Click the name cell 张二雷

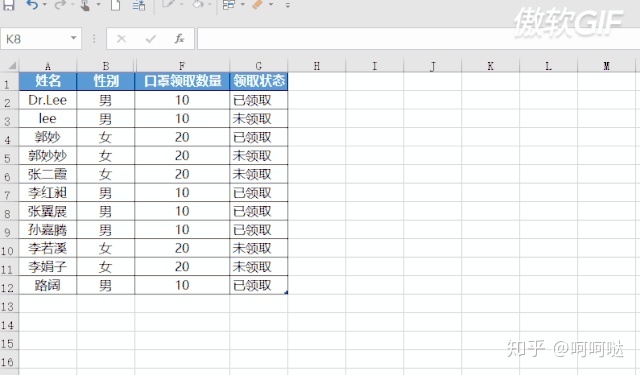click(48, 174)
